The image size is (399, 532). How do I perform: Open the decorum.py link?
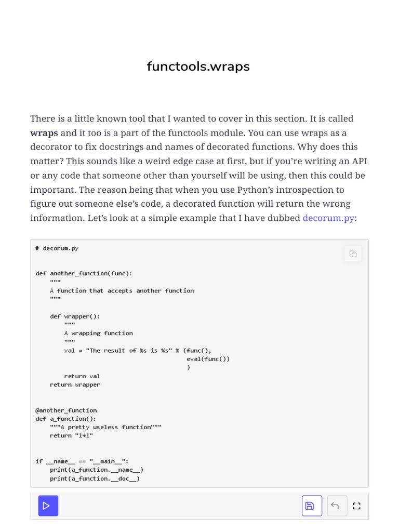[x=328, y=218]
